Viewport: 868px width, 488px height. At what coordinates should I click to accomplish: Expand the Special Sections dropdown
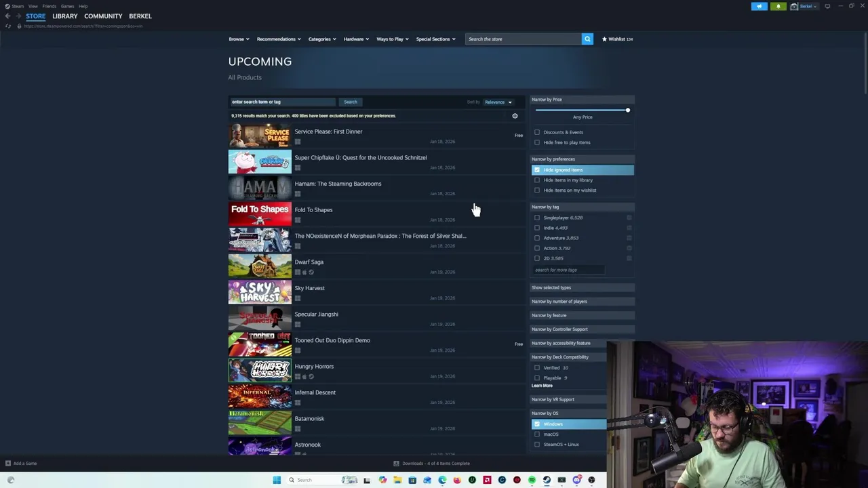tap(436, 39)
